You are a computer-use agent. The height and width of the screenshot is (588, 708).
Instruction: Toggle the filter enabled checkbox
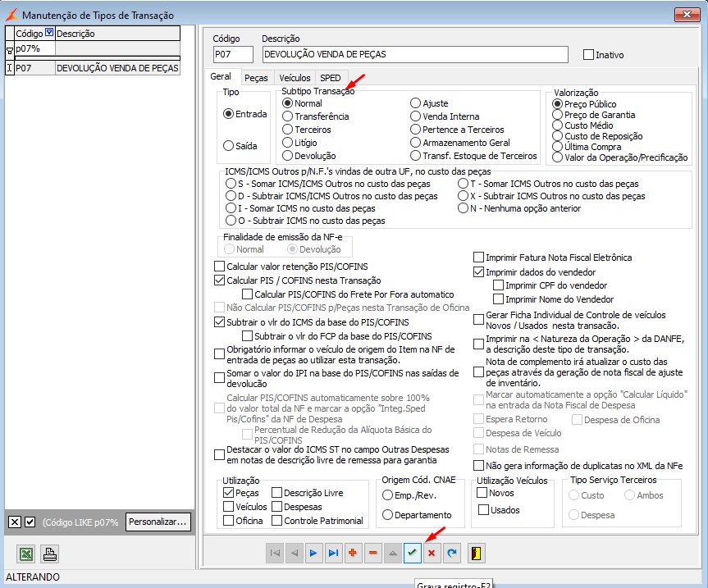click(30, 522)
